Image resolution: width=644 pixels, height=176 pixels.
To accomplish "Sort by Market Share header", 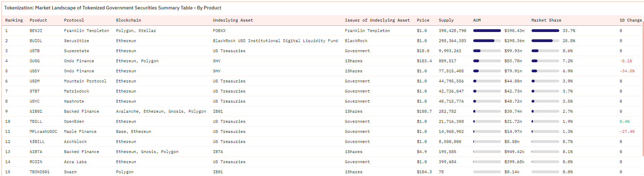I will pyautogui.click(x=546, y=20).
